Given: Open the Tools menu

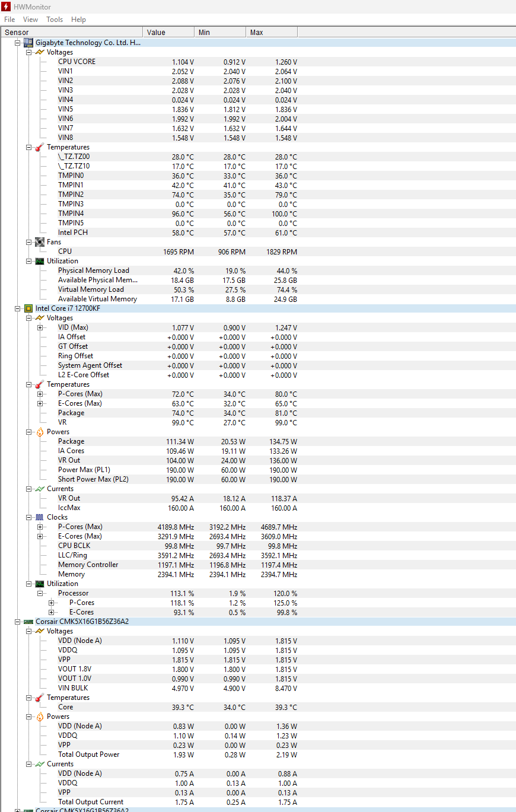Looking at the screenshot, I should coord(55,20).
